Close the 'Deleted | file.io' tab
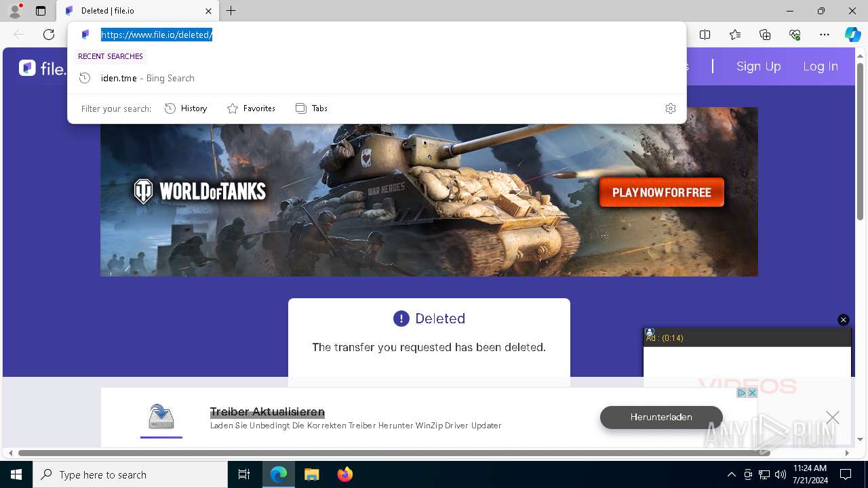The width and height of the screenshot is (868, 488). tap(208, 11)
